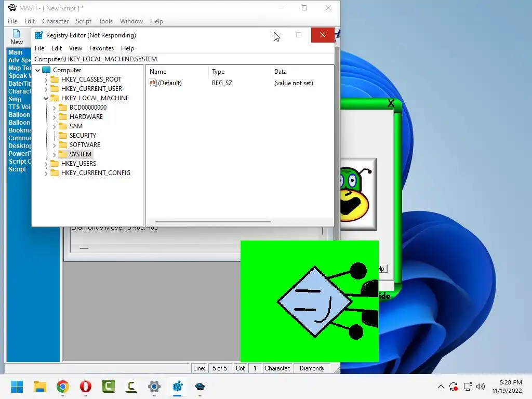Click the horizontal scrollbar in values pane
The width and height of the screenshot is (532, 399).
pos(212,222)
